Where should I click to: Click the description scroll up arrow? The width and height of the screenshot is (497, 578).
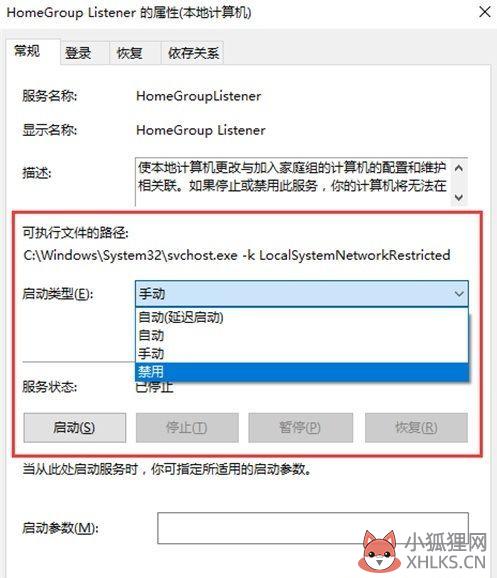point(459,168)
